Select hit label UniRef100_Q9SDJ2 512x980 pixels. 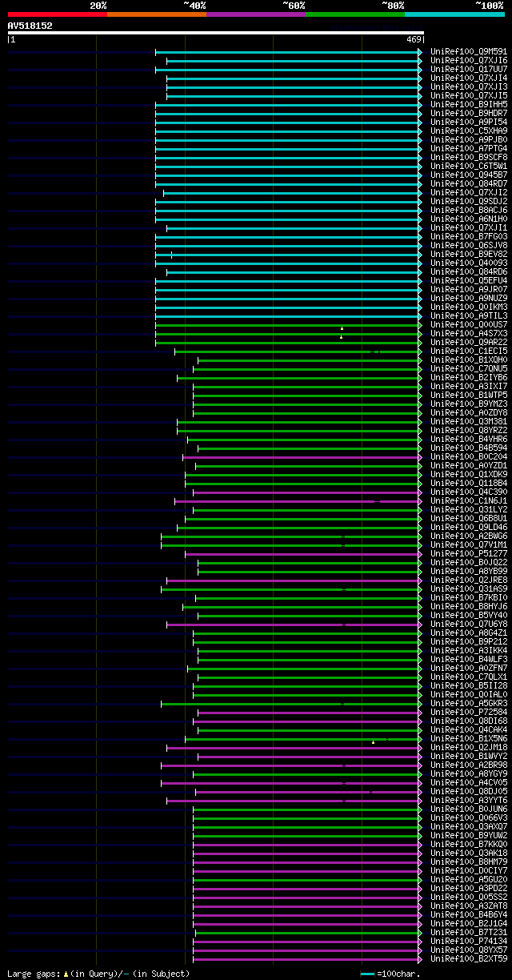click(x=469, y=202)
